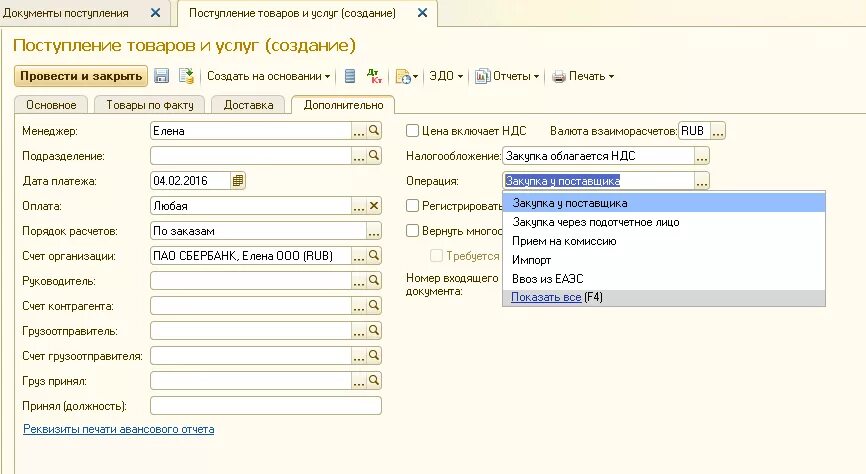Open Счет грузоотправителя via magnifier icon
Viewport: 866px width, 474px height.
[374, 356]
